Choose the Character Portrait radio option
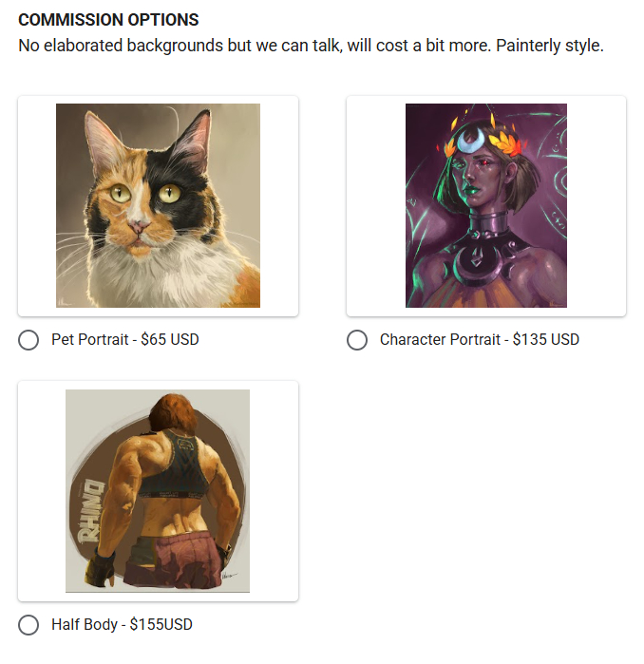The height and width of the screenshot is (664, 644). (x=357, y=340)
